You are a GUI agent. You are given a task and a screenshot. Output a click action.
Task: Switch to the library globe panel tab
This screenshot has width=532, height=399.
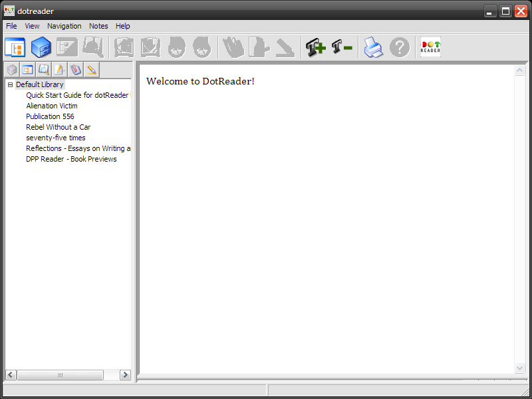point(12,70)
